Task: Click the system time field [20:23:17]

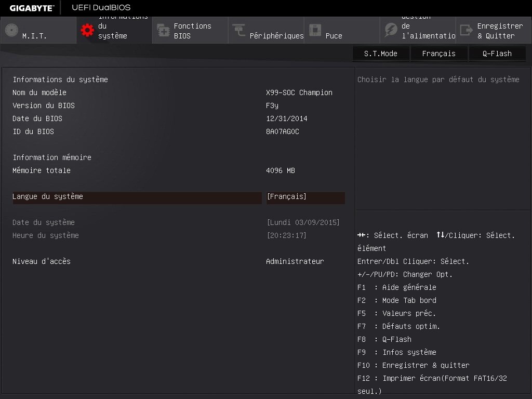Action: (286, 235)
